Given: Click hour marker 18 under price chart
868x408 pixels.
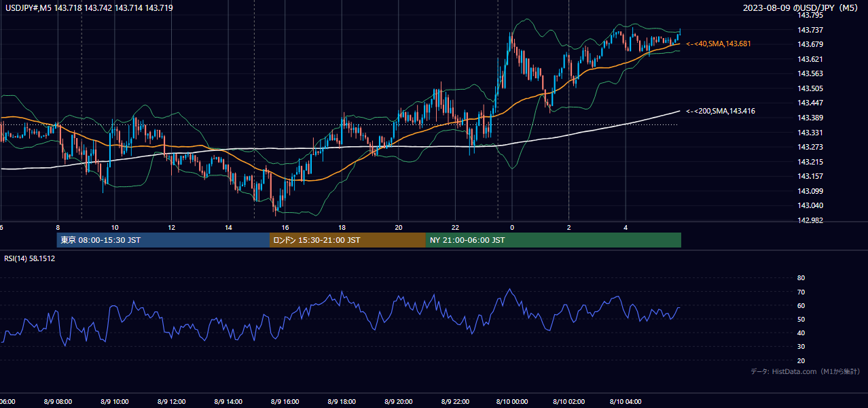Looking at the screenshot, I should pyautogui.click(x=342, y=228).
